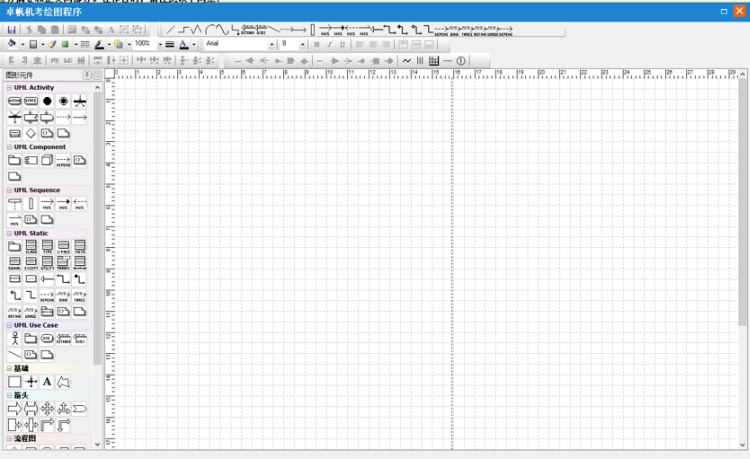
Task: Select the actor stick figure shape
Action: click(14, 339)
